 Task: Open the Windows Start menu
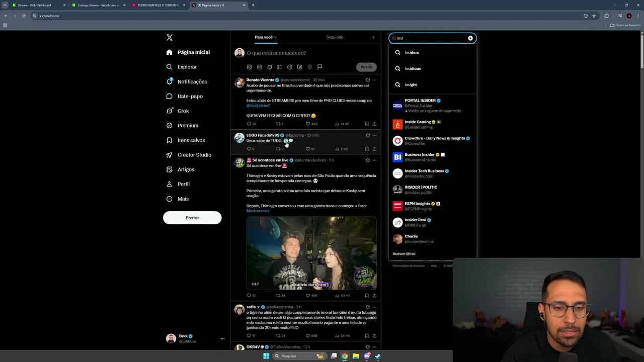click(x=266, y=356)
